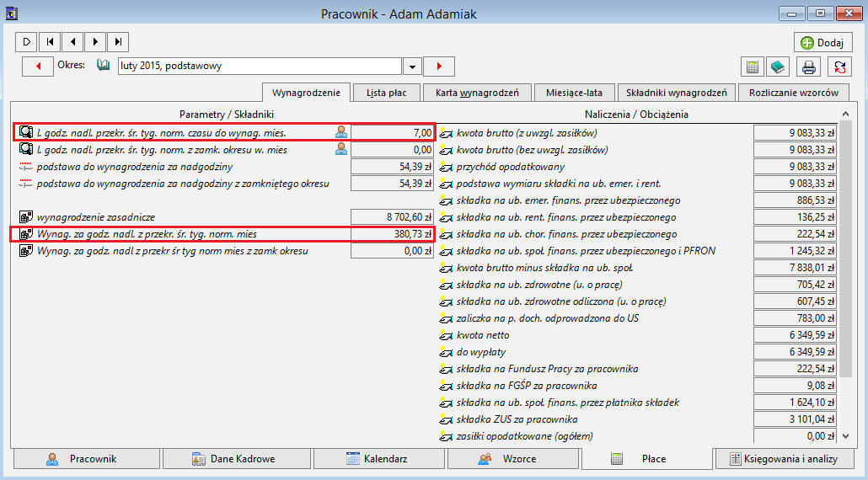
Task: Click wynagrodzenie zasadnicze value 8 702,60 zł
Action: (x=393, y=217)
